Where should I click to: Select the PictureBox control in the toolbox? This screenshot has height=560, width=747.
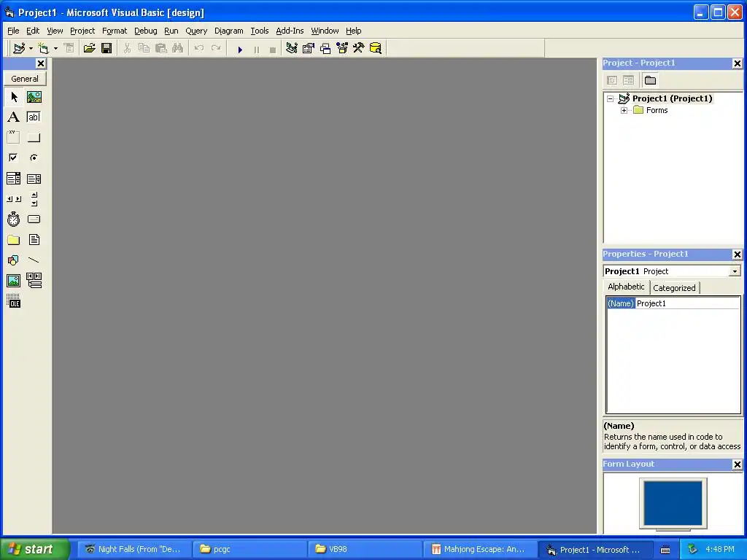(x=34, y=97)
